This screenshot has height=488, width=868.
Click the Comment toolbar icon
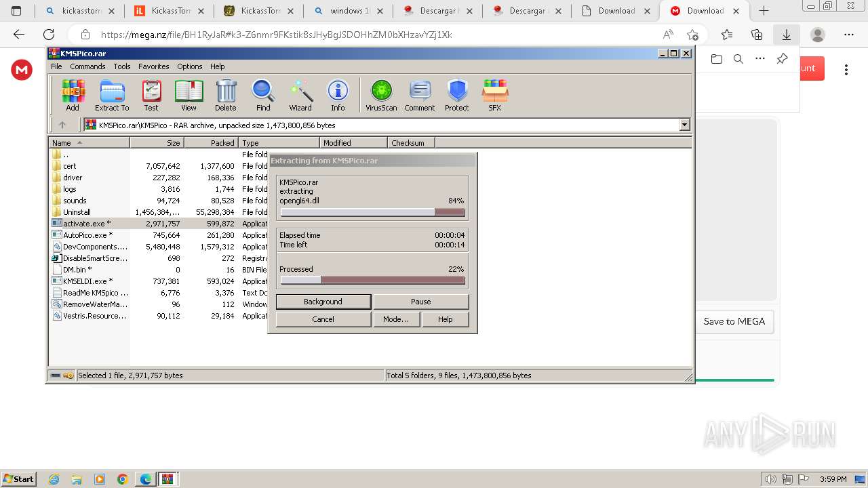coord(420,95)
